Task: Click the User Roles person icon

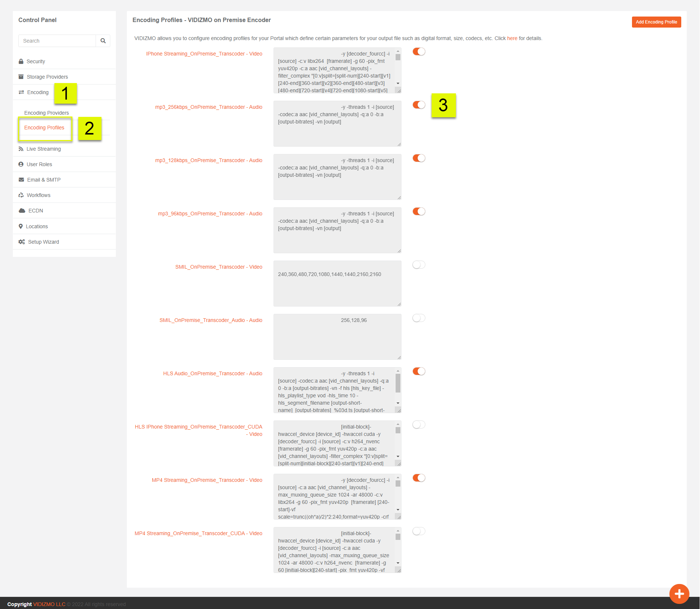Action: (21, 164)
